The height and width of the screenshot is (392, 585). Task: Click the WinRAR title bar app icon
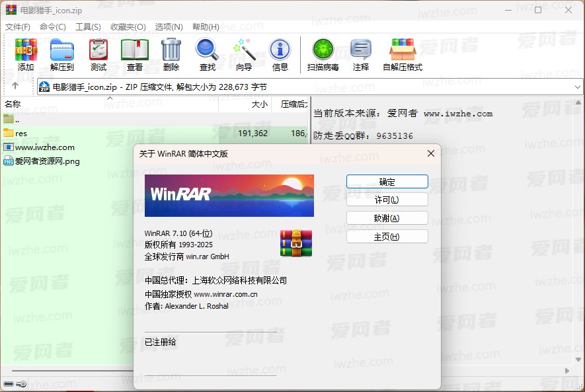pyautogui.click(x=11, y=10)
